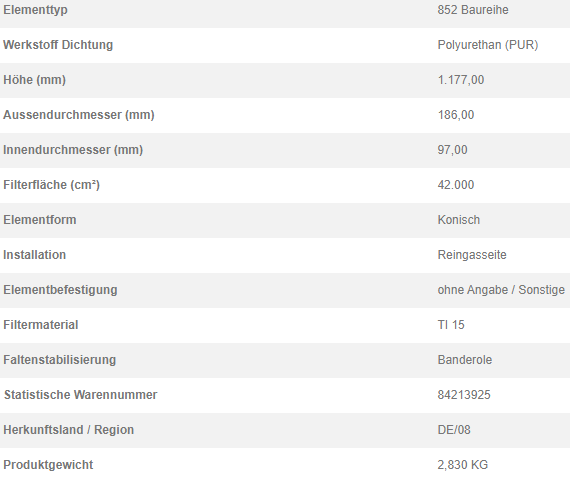The height and width of the screenshot is (477, 570).
Task: Click the Innendurchmesser (mm) label
Action: [73, 149]
